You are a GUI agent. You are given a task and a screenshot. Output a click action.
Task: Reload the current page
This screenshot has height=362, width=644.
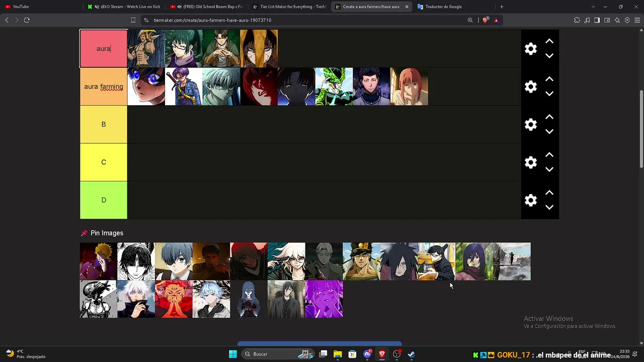[x=27, y=20]
